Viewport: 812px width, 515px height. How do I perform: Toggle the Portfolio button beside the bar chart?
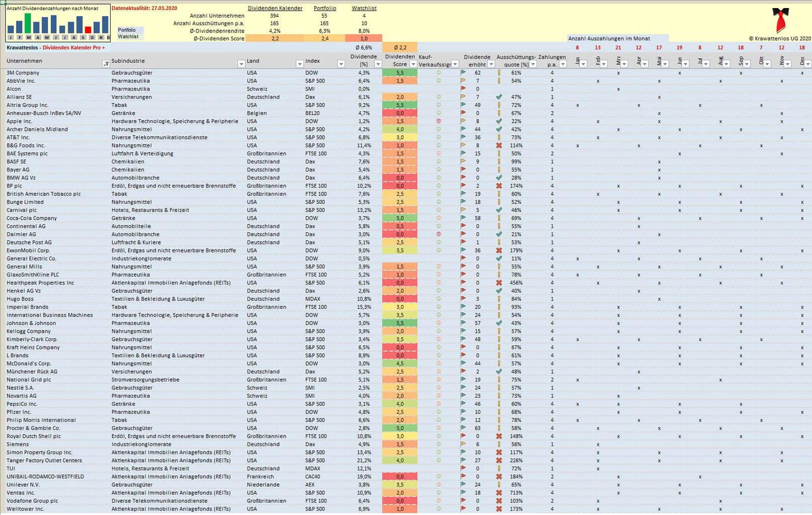point(130,30)
